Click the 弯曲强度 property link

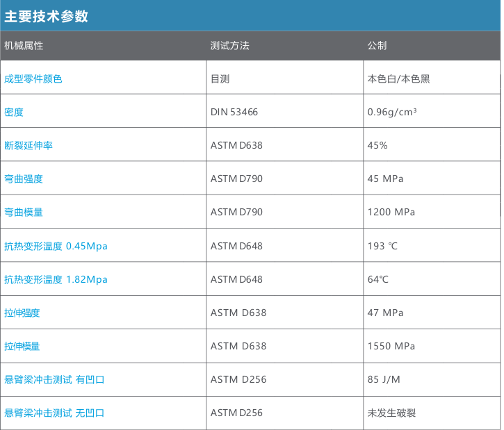tap(24, 179)
